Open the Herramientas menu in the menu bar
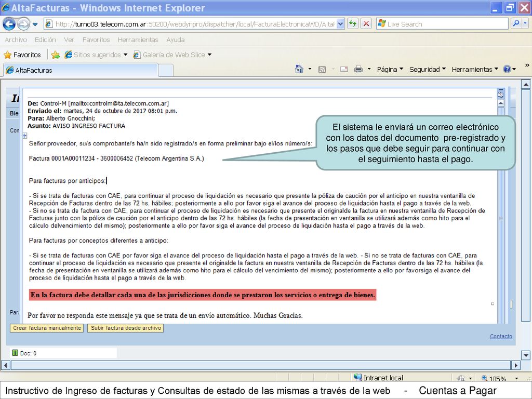Viewport: 532px width, 399px height. [x=138, y=39]
